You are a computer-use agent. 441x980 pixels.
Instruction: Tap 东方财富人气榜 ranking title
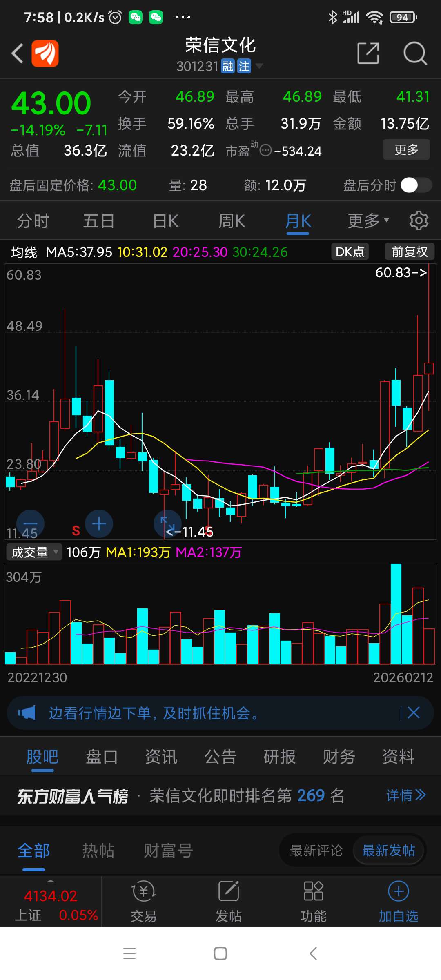click(73, 796)
